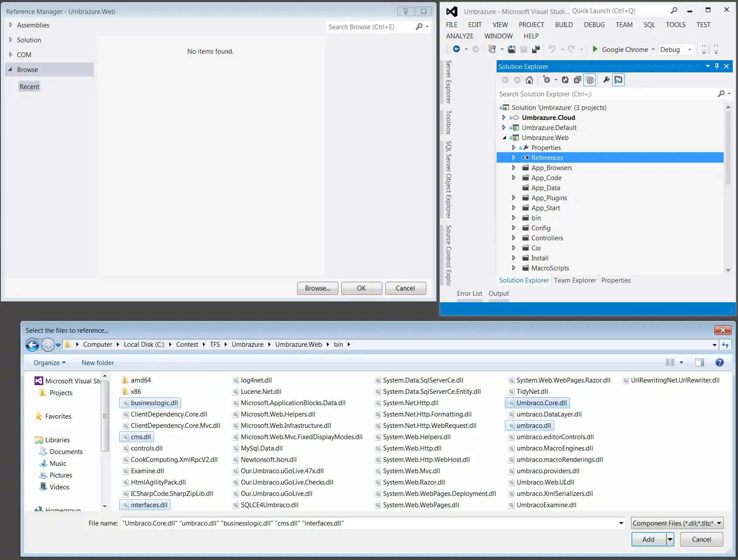
Task: Refresh Solution Explorer with the refresh icon
Action: (x=565, y=80)
